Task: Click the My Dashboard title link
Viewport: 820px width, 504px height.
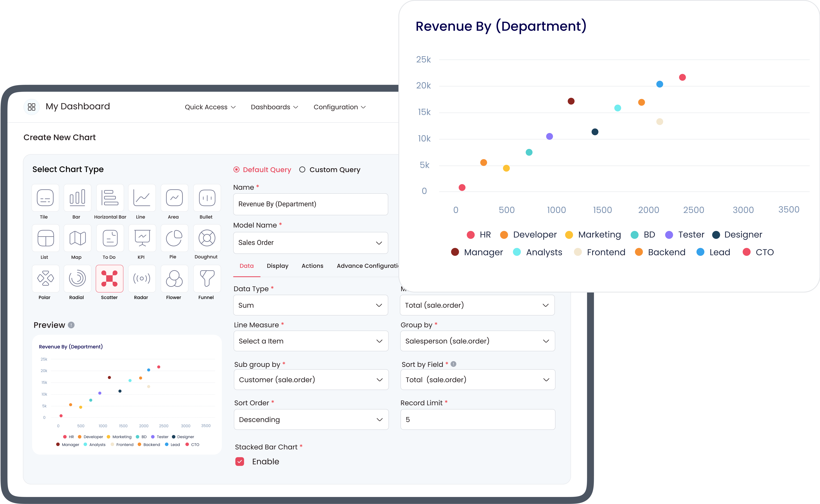Action: (78, 106)
